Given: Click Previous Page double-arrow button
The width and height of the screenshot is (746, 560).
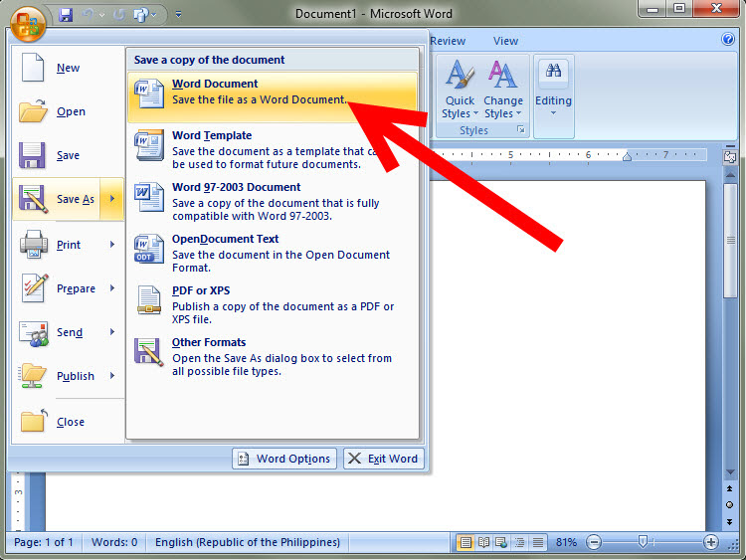Looking at the screenshot, I should pyautogui.click(x=730, y=488).
